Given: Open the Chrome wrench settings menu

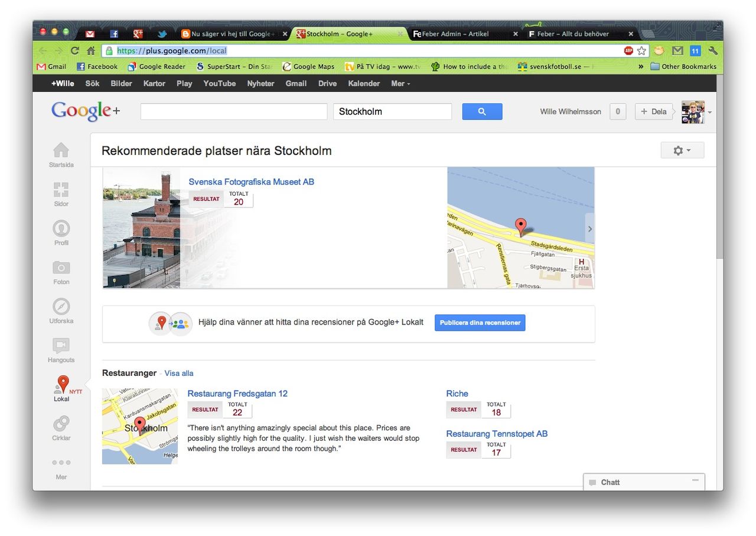Looking at the screenshot, I should [713, 51].
